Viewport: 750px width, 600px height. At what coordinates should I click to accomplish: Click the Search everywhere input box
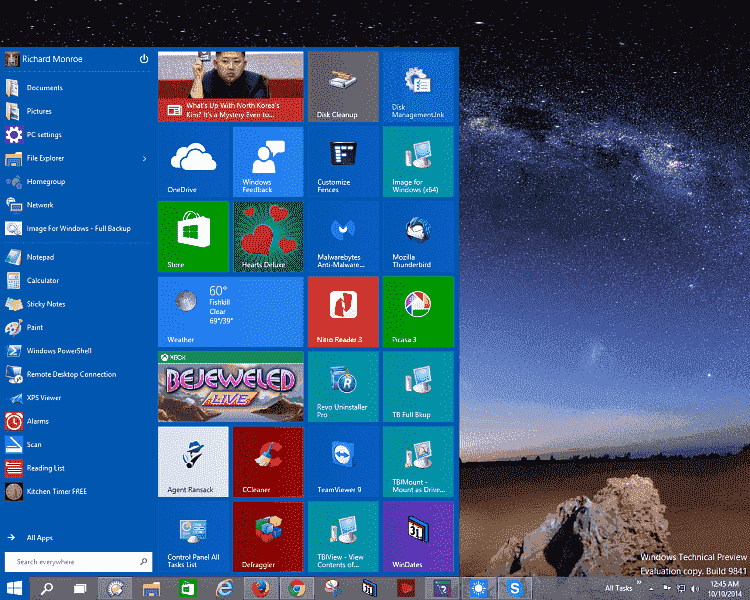[78, 562]
